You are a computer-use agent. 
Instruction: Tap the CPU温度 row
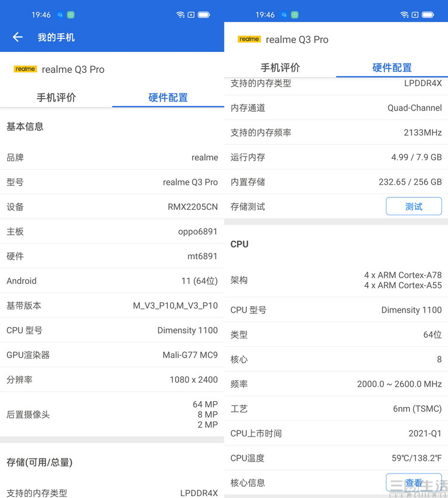[336, 458]
